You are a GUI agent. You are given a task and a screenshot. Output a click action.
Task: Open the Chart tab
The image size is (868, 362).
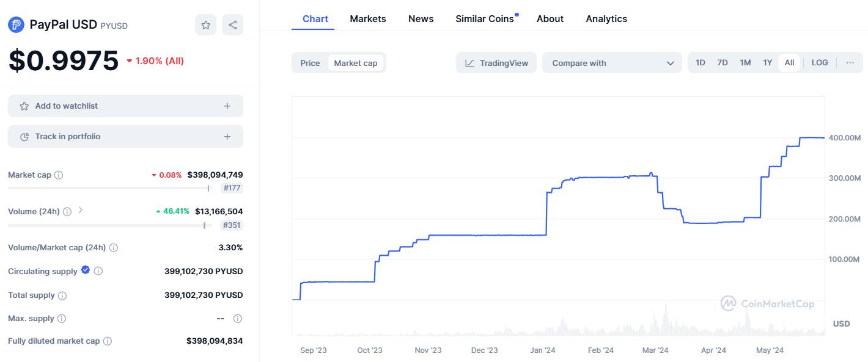(x=315, y=19)
